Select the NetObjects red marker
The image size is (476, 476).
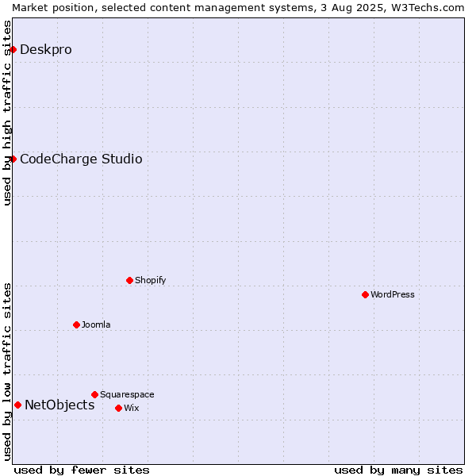point(18,405)
